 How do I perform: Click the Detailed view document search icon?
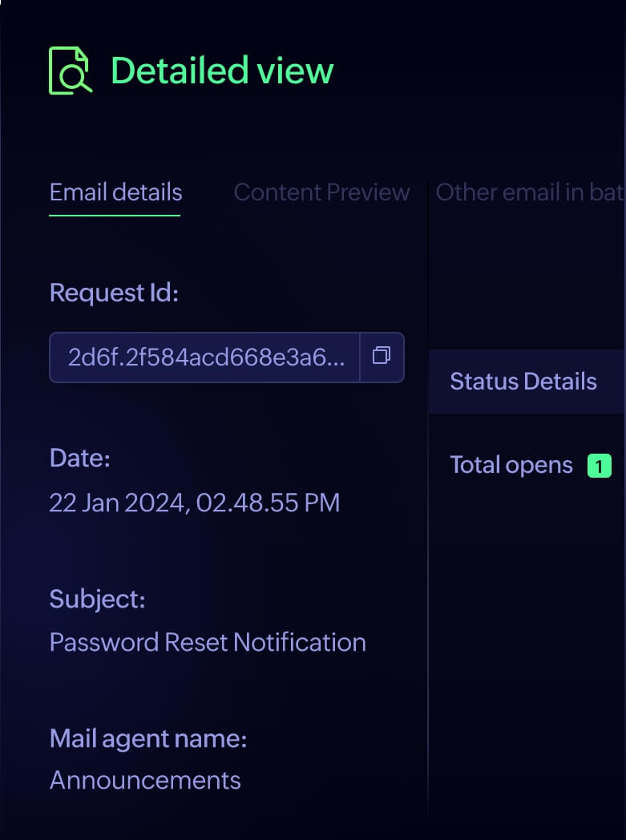click(71, 71)
